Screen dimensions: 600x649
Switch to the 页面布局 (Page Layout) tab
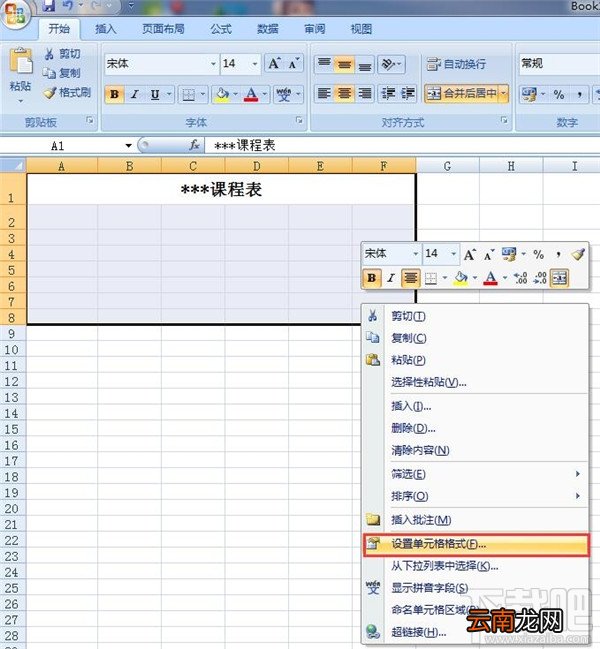click(x=163, y=29)
